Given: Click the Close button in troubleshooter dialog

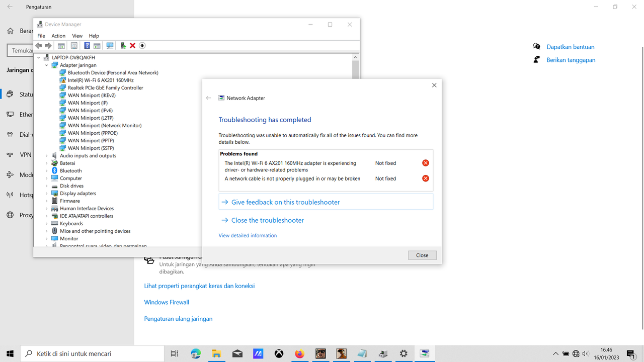Looking at the screenshot, I should (422, 255).
